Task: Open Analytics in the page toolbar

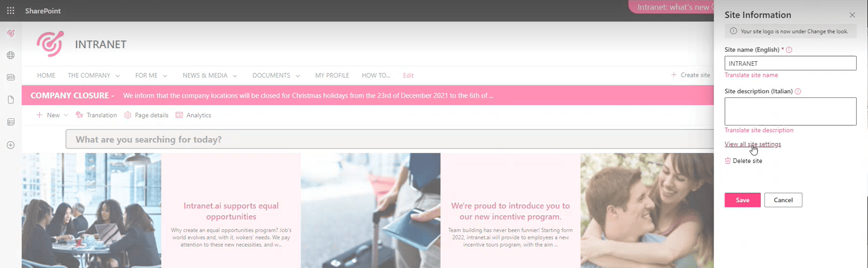Action: point(193,115)
